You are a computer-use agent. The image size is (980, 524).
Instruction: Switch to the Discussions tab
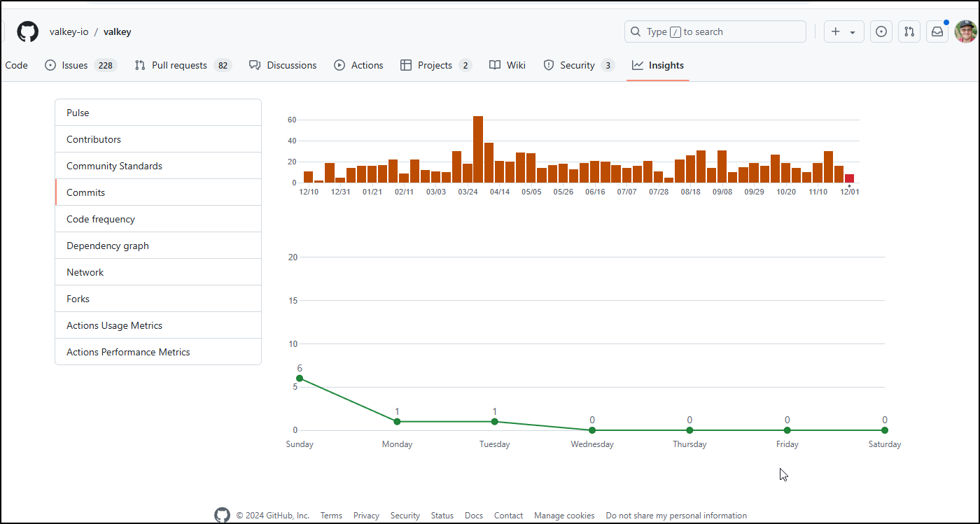(283, 65)
